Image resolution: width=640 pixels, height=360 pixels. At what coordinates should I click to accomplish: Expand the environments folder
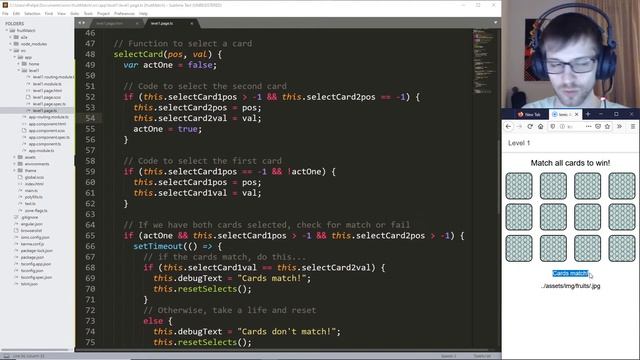[15, 164]
